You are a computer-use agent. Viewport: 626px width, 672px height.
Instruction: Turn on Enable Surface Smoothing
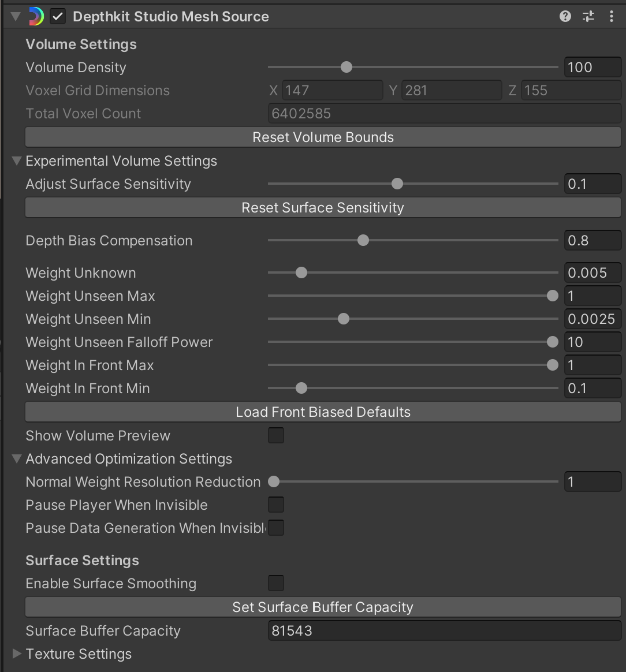point(276,583)
